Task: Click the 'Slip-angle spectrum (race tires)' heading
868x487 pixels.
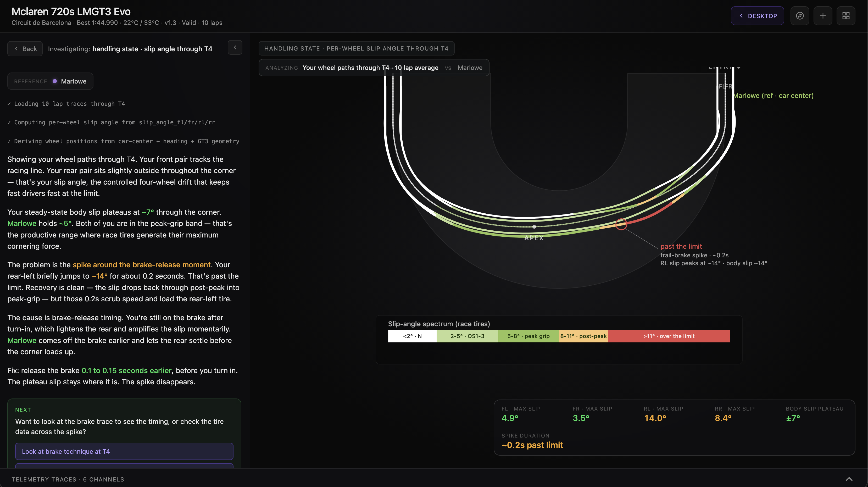Action: point(439,324)
